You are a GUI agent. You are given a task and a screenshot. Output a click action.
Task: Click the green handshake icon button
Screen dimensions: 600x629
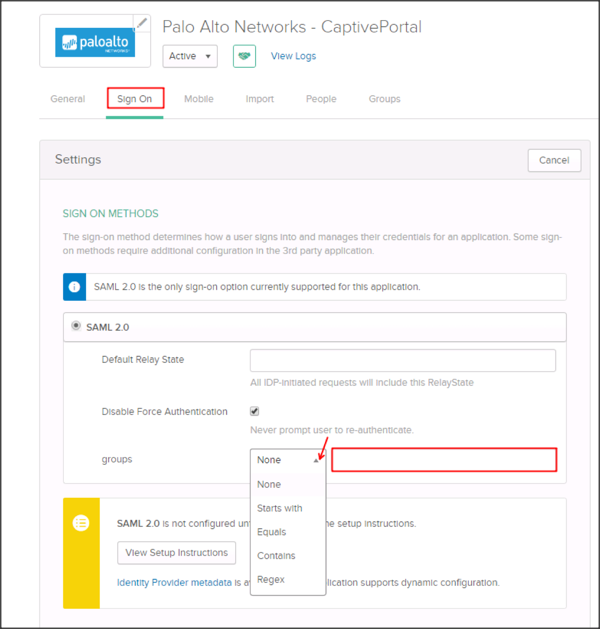point(244,56)
